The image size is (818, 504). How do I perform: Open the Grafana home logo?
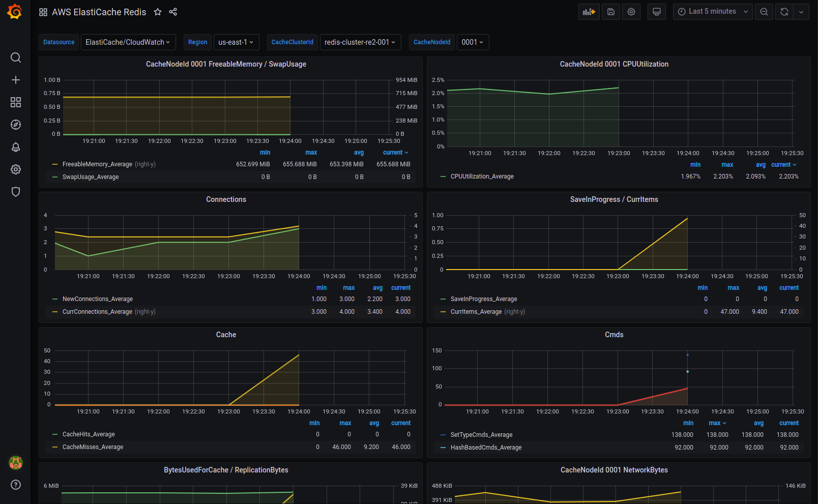tap(15, 12)
